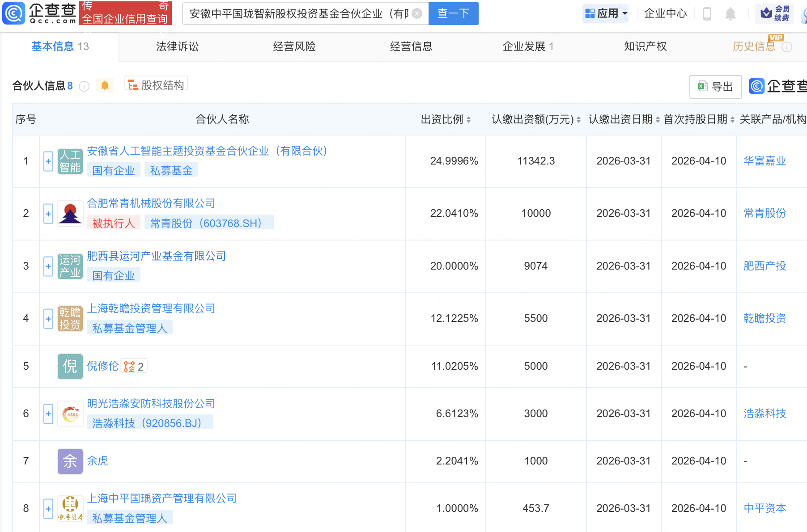Click the Qcc.com home logo
Image resolution: width=807 pixels, height=532 pixels.
39,13
